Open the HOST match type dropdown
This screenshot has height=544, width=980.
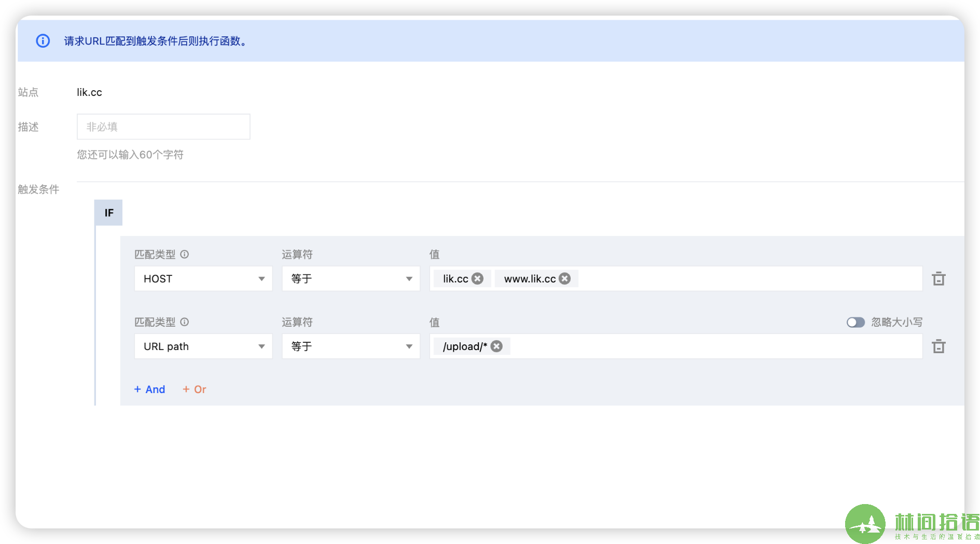203,278
